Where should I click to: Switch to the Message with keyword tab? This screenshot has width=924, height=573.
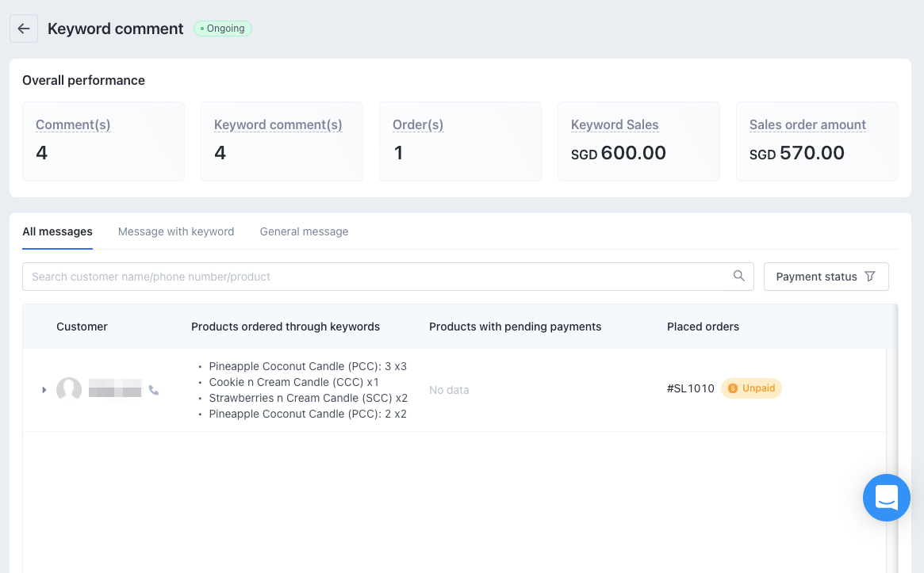click(x=176, y=231)
